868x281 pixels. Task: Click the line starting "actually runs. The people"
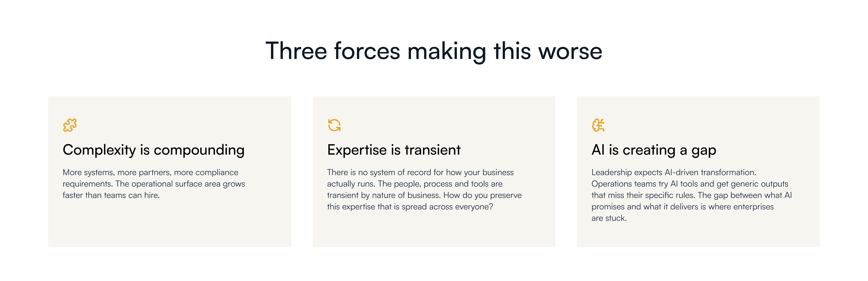(414, 184)
